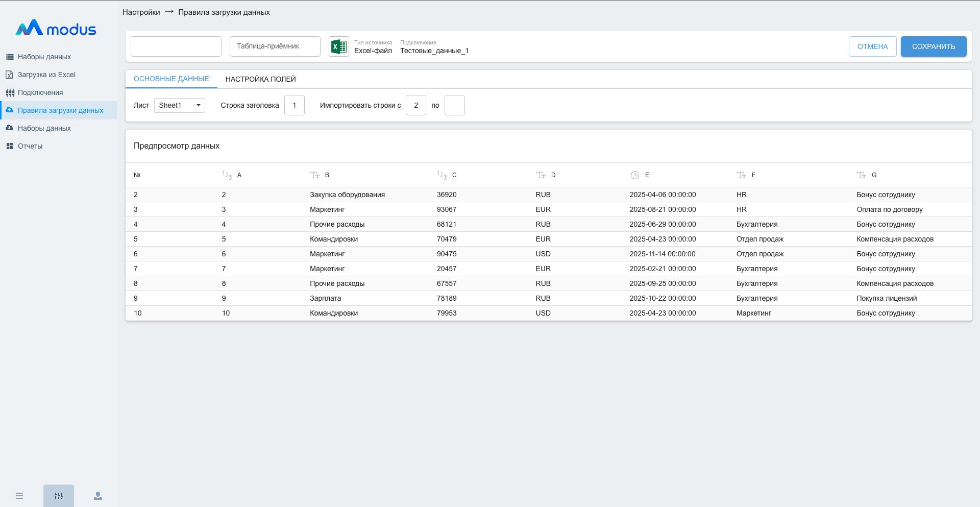Image resolution: width=980 pixels, height=507 pixels.
Task: Go to Подключения in the sidebar
Action: (x=40, y=92)
